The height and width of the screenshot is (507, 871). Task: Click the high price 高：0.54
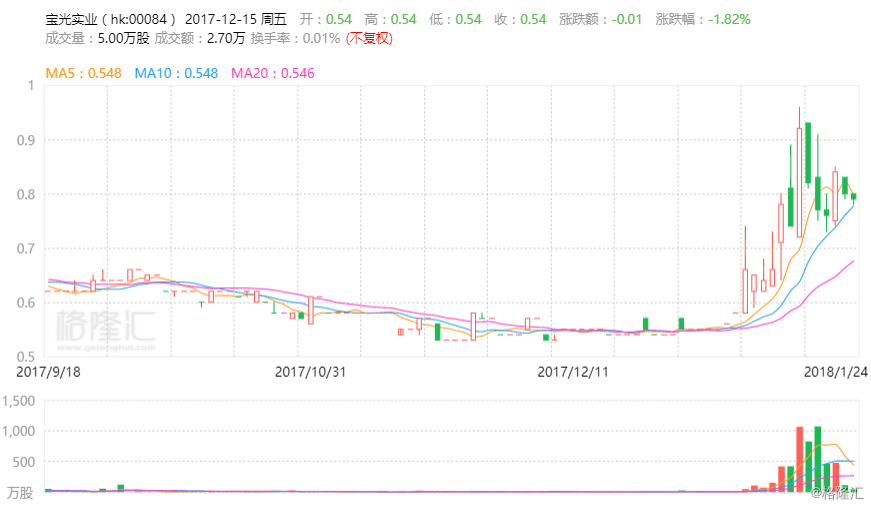click(x=391, y=19)
